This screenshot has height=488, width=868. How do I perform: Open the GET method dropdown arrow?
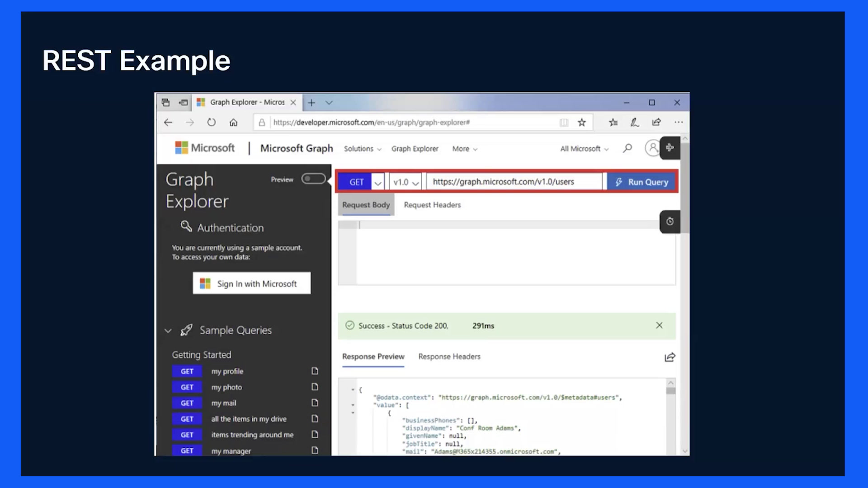378,182
